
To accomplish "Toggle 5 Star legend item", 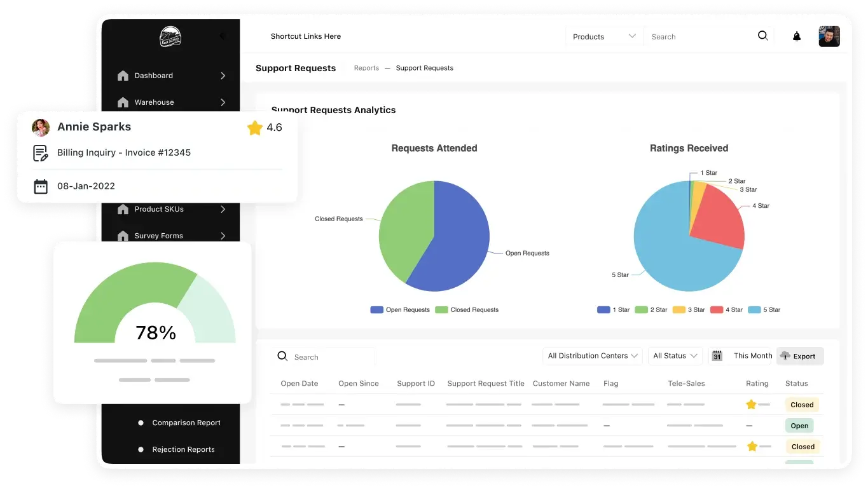I will tap(764, 310).
